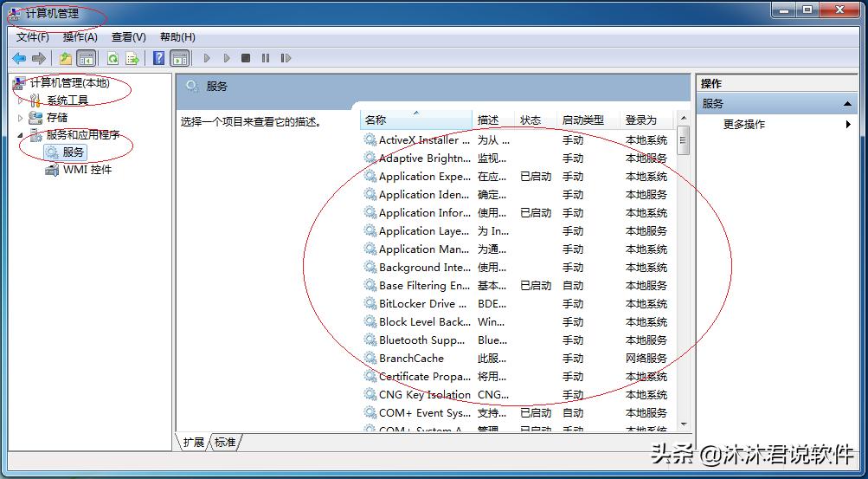Click the BitLocker Drive gear icon
868x479 pixels.
[370, 303]
